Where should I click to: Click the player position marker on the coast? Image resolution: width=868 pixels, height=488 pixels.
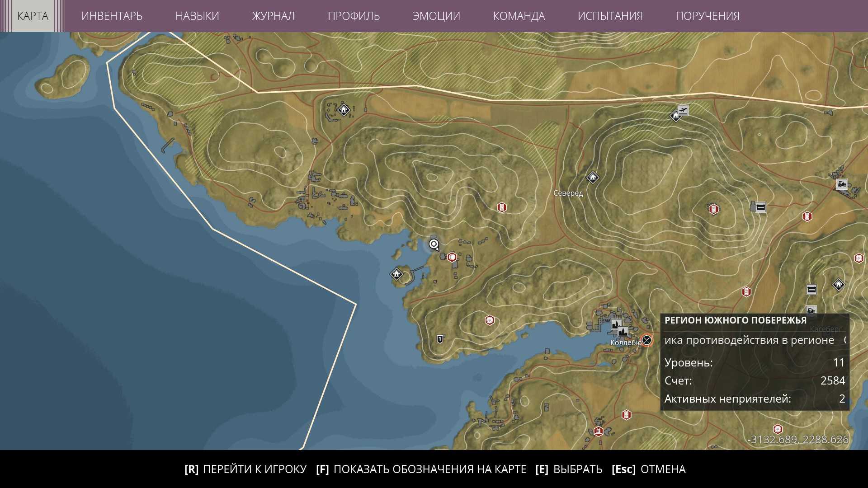(434, 244)
